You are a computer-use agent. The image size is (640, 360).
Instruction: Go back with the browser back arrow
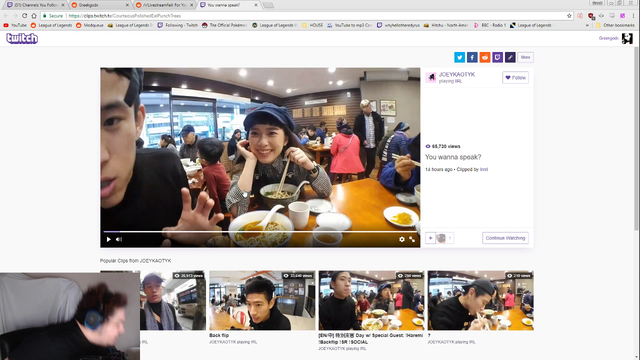click(6, 16)
